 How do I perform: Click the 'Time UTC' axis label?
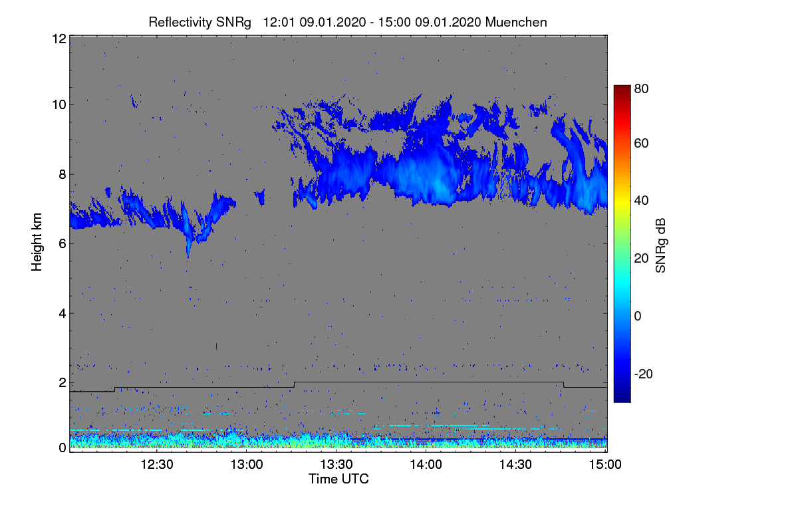(338, 479)
